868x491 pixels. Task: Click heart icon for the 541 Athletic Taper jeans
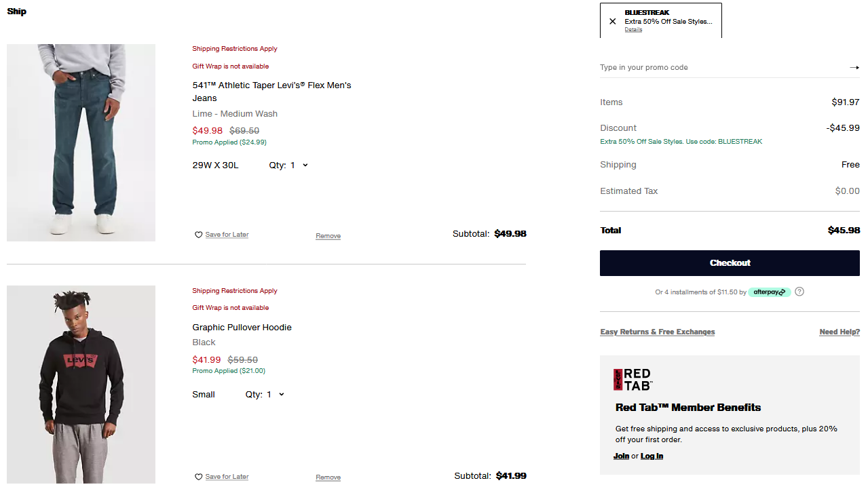(198, 235)
